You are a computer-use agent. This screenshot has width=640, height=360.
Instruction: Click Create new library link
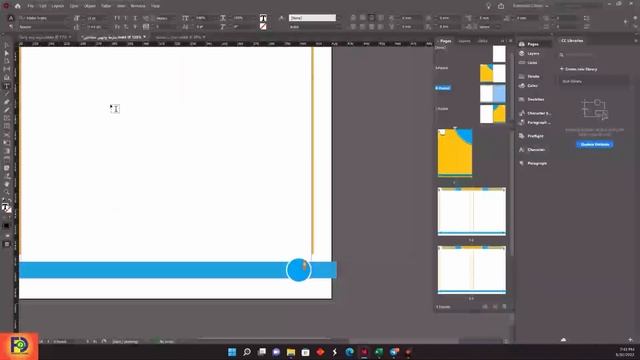(578, 69)
